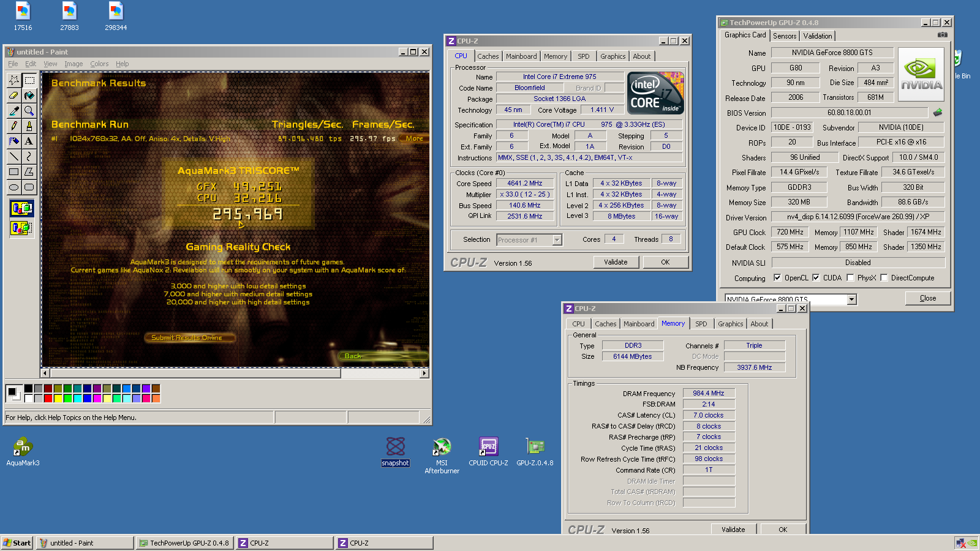Open the Windows Start menu

click(x=17, y=543)
